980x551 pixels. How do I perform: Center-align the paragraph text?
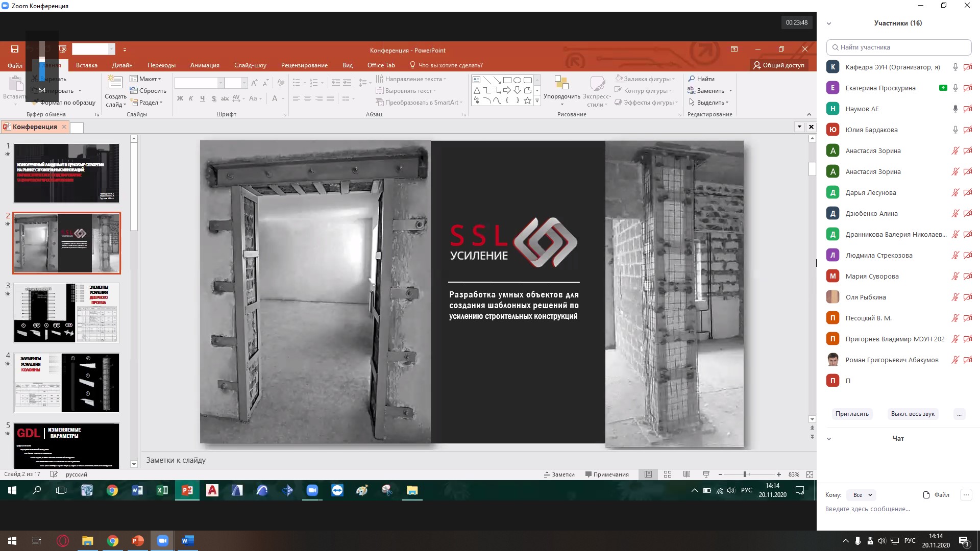click(x=308, y=98)
